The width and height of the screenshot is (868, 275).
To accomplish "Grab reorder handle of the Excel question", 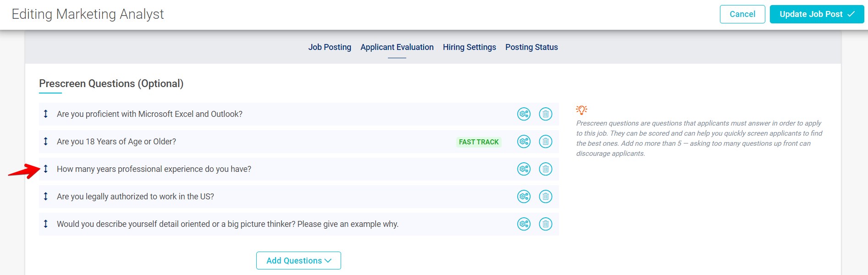I will (45, 114).
